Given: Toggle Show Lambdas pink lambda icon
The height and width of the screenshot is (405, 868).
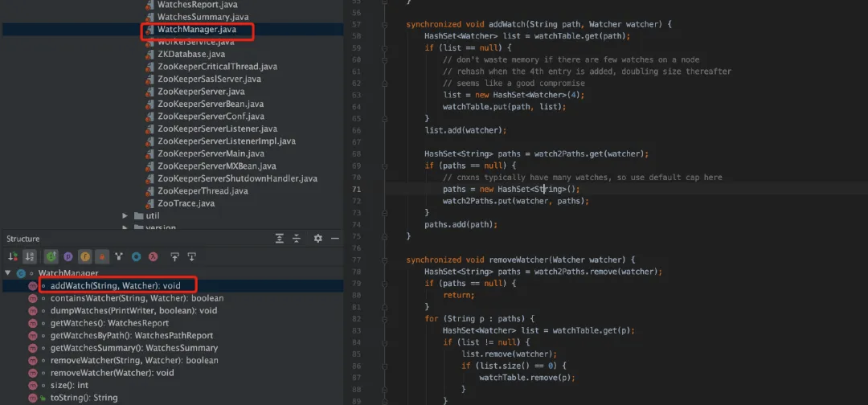Looking at the screenshot, I should (153, 256).
